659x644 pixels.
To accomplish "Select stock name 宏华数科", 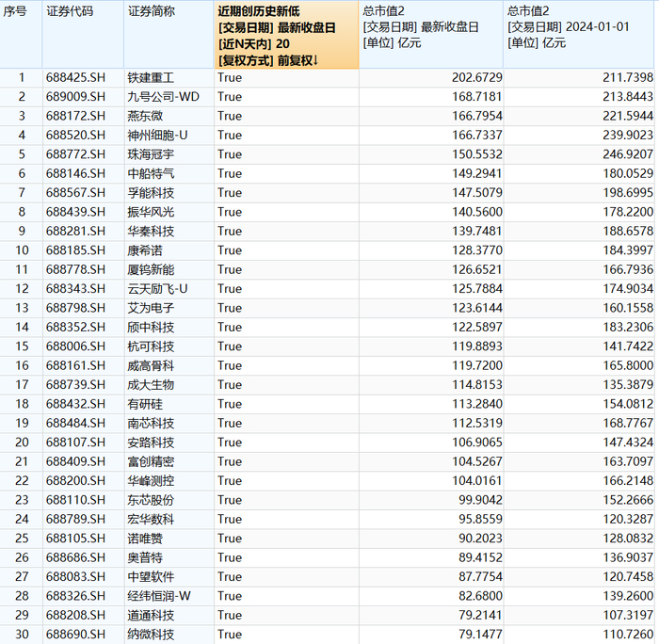I will (151, 519).
